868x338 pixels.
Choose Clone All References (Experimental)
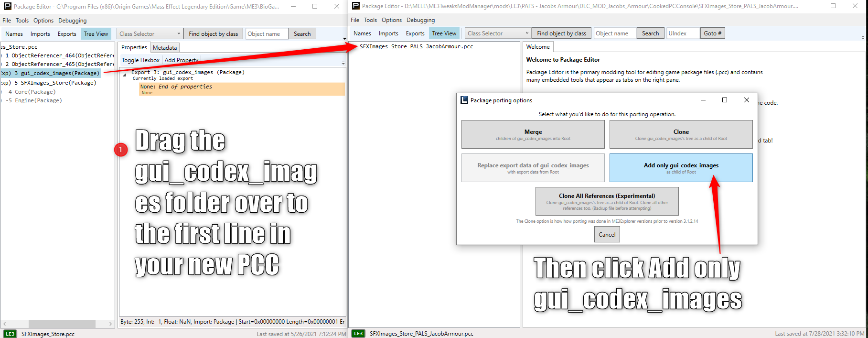pos(607,201)
